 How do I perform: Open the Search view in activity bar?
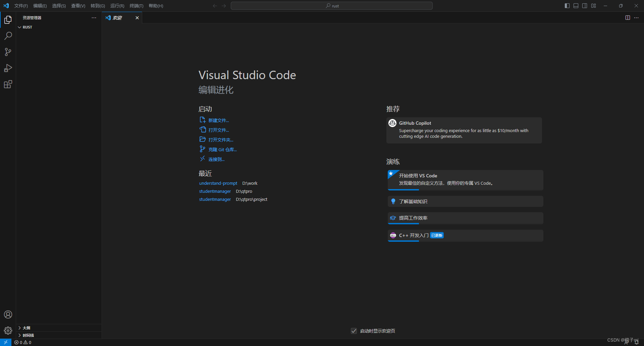pyautogui.click(x=8, y=36)
